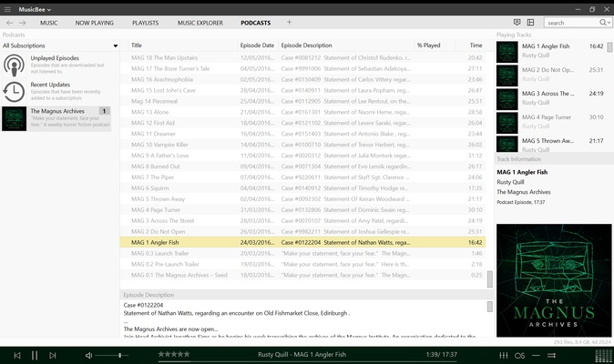Select episode MAG 11 Dreamer

(302, 134)
